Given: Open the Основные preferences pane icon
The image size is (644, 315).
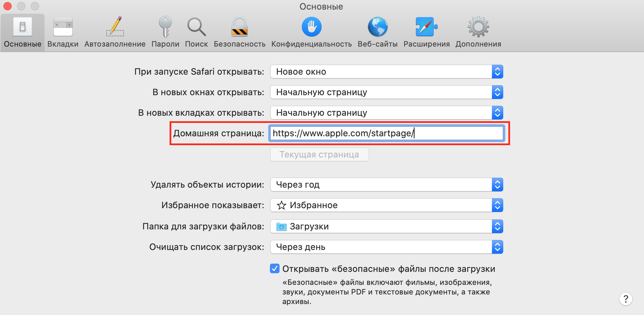Looking at the screenshot, I should [23, 27].
